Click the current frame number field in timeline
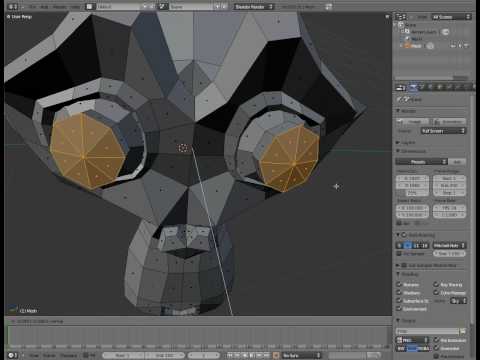The image size is (480, 360). coord(204,355)
